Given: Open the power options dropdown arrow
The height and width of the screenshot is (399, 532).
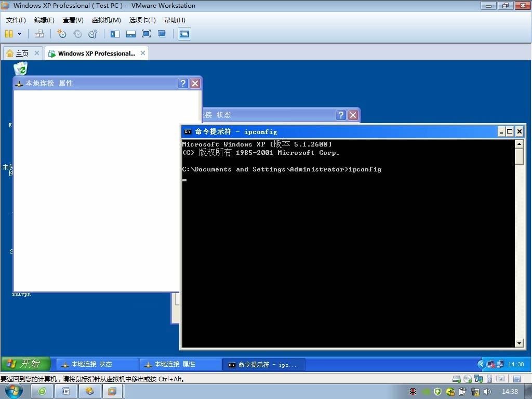Looking at the screenshot, I should (x=19, y=34).
